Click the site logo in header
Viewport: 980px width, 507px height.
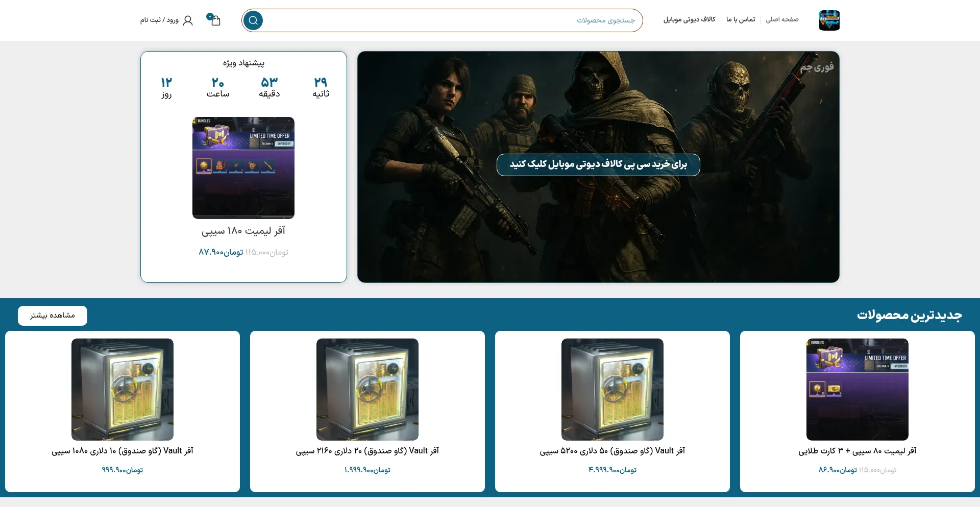click(829, 20)
